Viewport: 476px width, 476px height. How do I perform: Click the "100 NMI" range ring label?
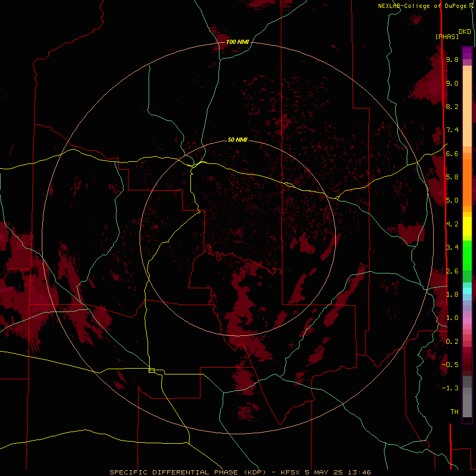(x=237, y=42)
